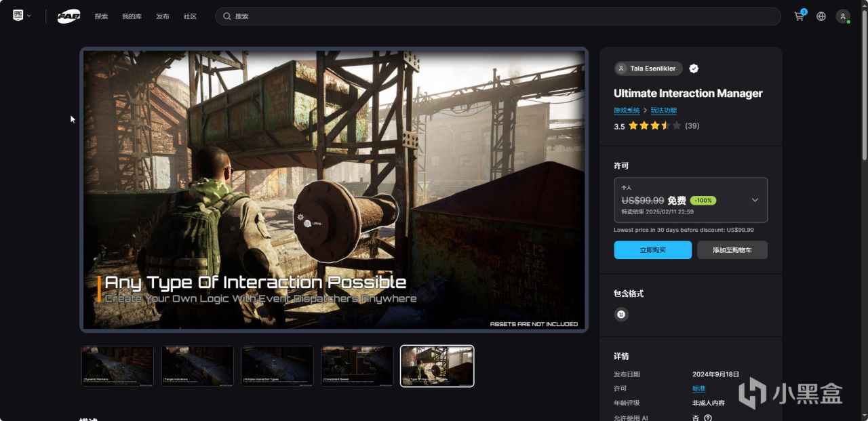Open the 玩法功能 subcategory link

point(664,111)
